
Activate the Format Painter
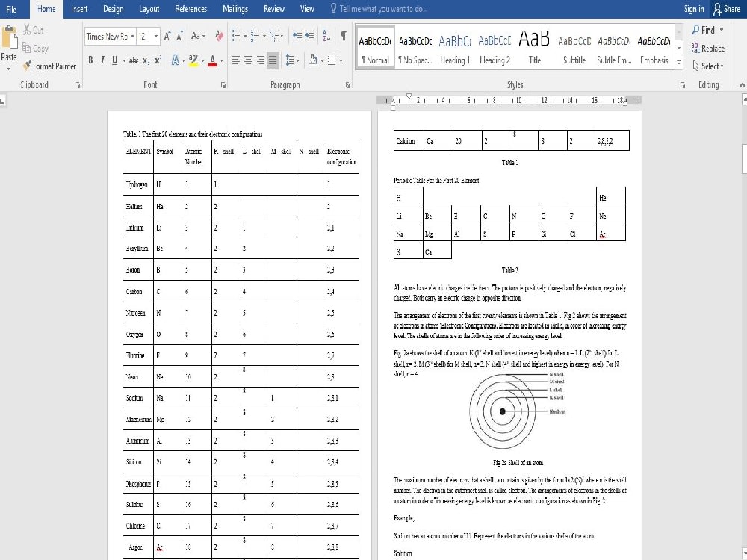tap(49, 66)
